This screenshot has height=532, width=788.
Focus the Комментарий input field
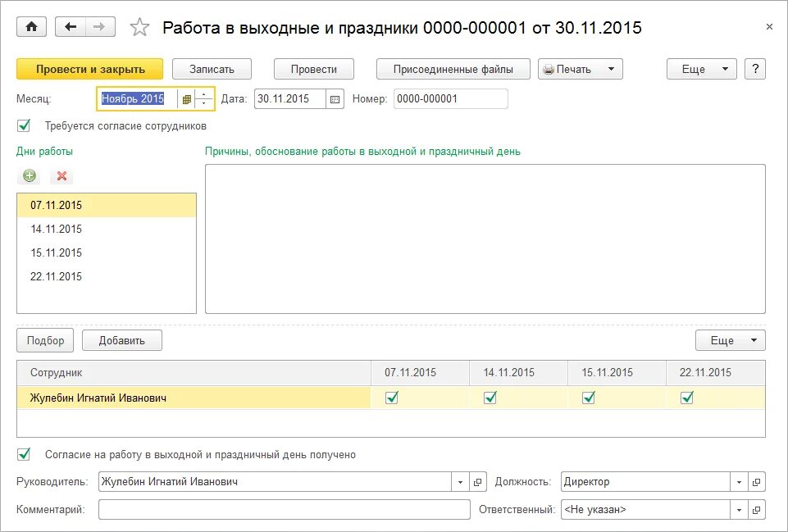[x=285, y=510]
